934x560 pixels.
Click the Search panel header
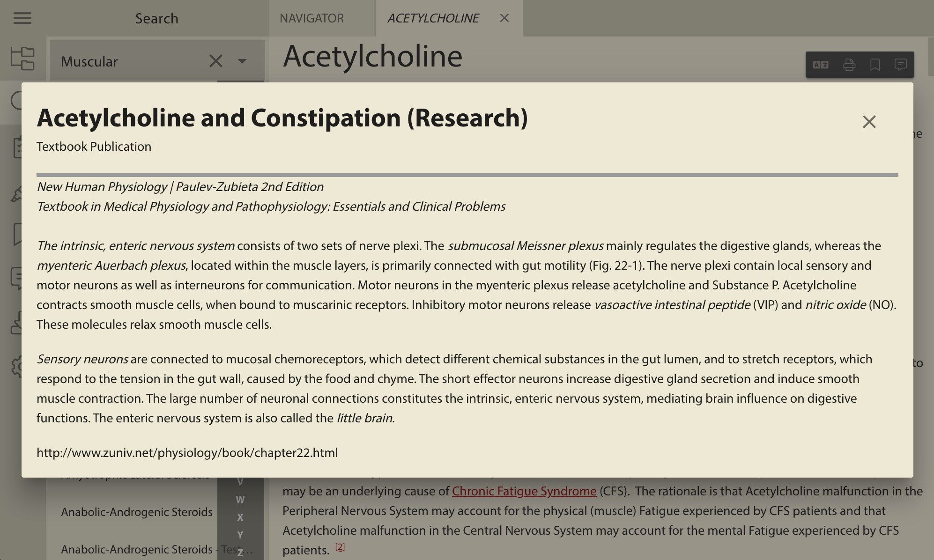(156, 18)
